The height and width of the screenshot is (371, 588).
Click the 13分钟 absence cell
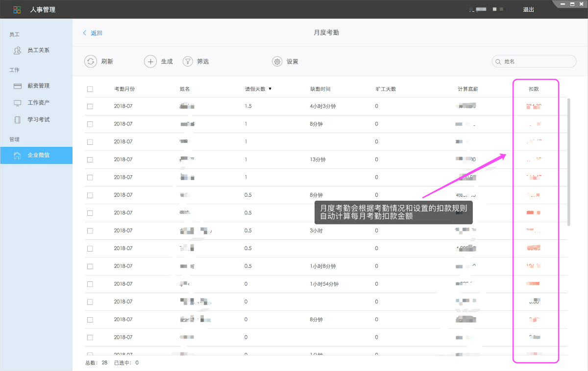(318, 160)
